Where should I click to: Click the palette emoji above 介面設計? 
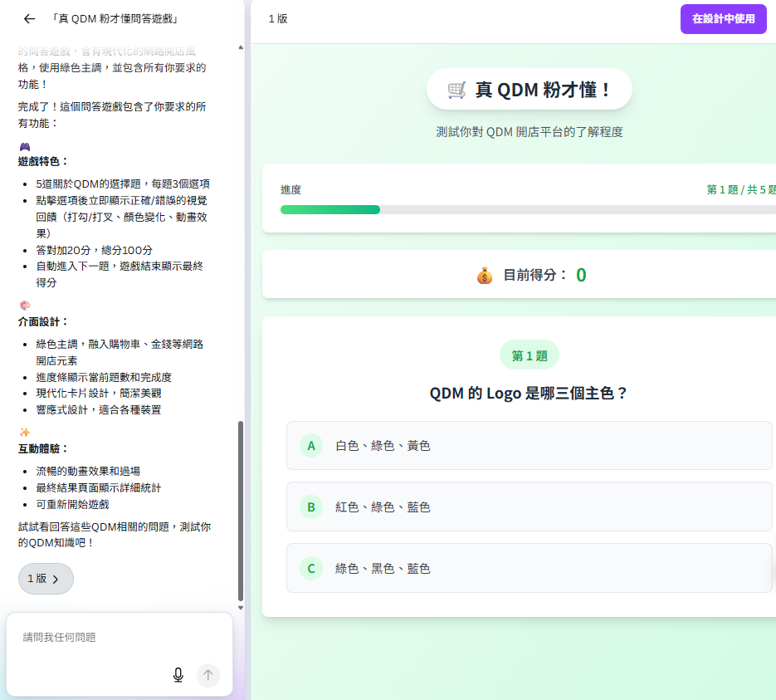(25, 305)
